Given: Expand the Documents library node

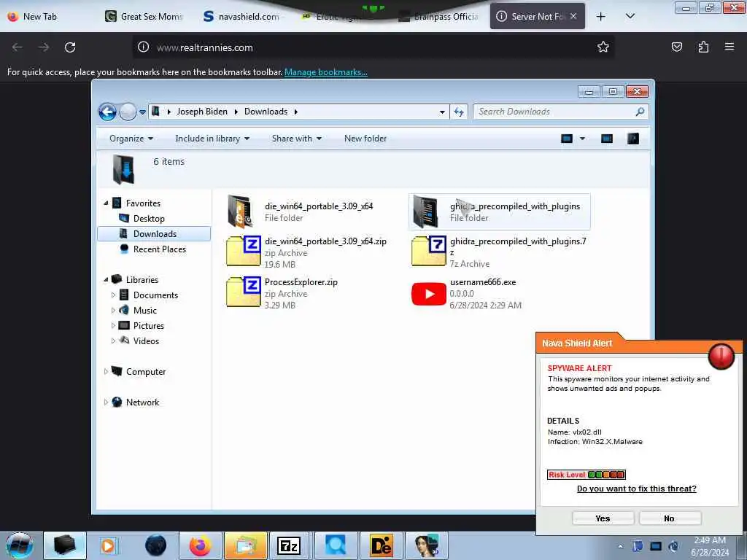Looking at the screenshot, I should pyautogui.click(x=113, y=295).
